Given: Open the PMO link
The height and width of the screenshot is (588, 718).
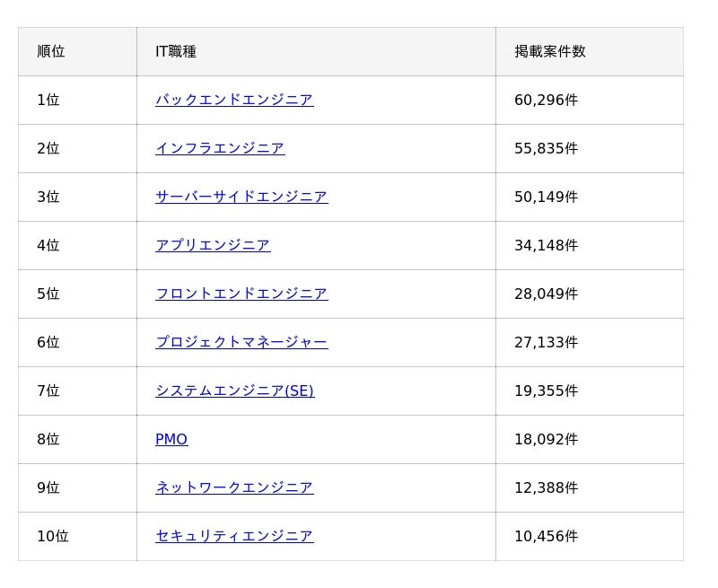Looking at the screenshot, I should point(171,439).
